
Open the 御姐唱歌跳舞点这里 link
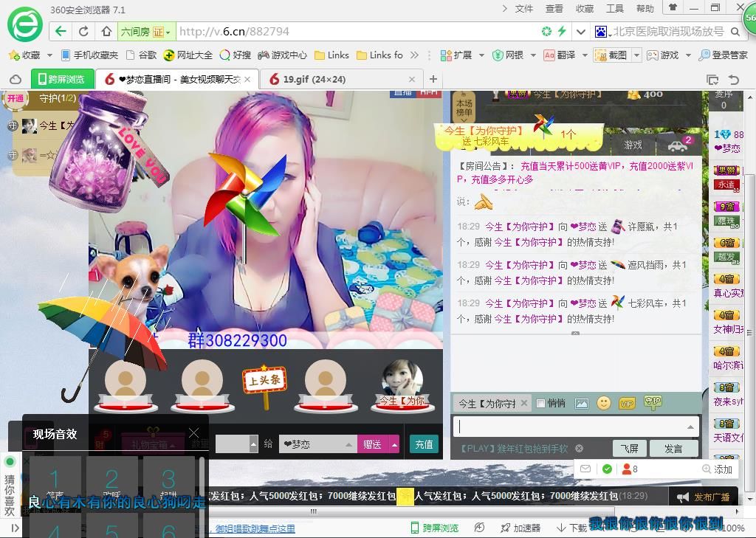click(x=255, y=528)
